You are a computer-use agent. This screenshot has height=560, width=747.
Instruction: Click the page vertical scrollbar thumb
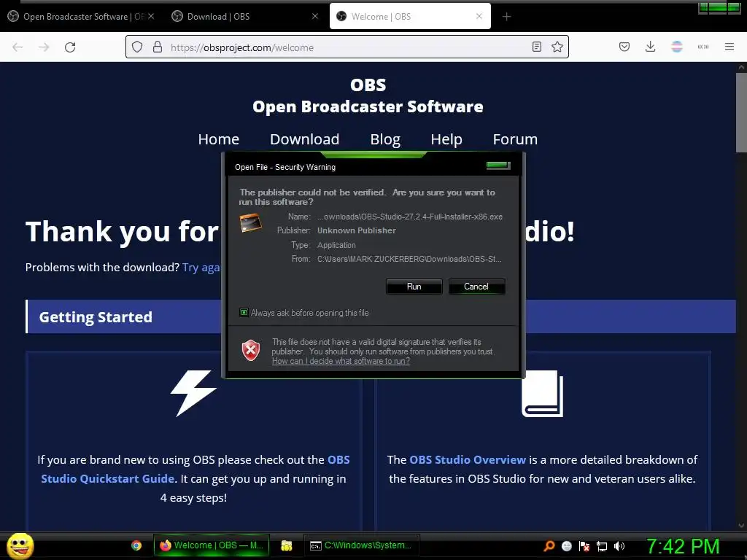pyautogui.click(x=741, y=113)
